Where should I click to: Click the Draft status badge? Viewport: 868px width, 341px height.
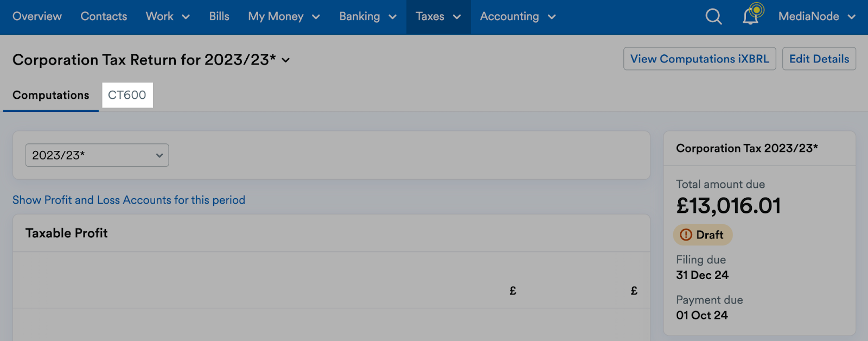pyautogui.click(x=703, y=235)
